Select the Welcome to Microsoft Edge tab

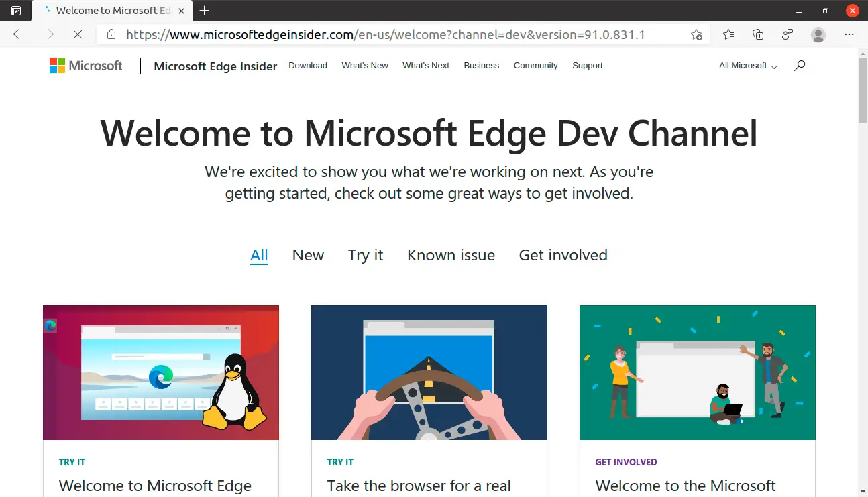(x=112, y=11)
